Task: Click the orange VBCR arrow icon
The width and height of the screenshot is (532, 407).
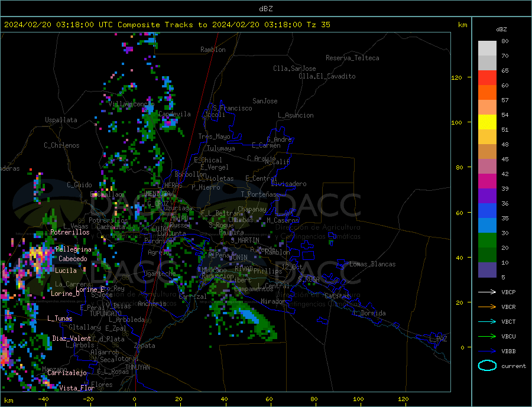Action: click(487, 307)
